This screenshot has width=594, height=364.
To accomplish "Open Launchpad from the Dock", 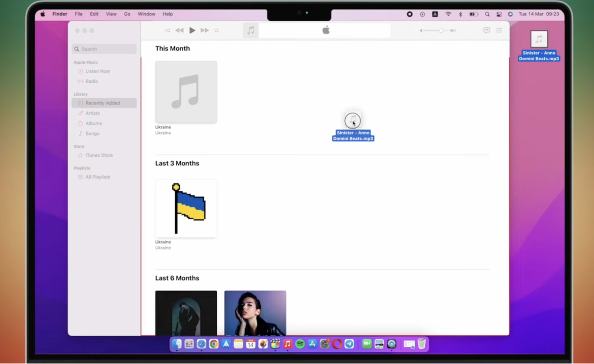I will click(189, 344).
